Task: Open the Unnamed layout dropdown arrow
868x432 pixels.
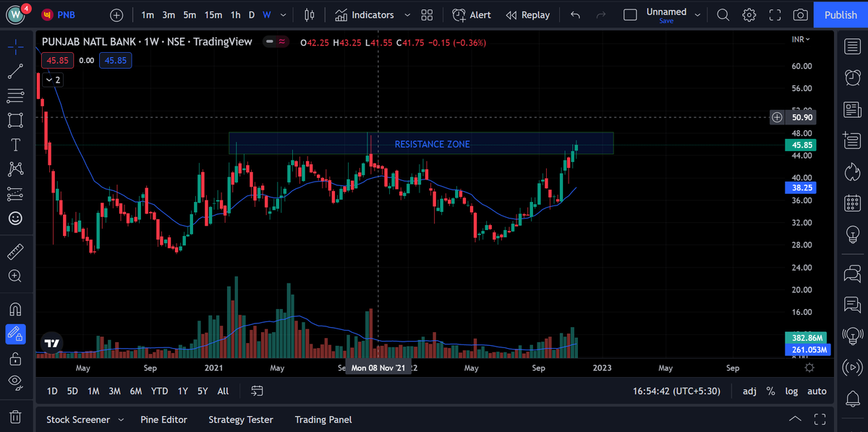Action: click(x=697, y=14)
